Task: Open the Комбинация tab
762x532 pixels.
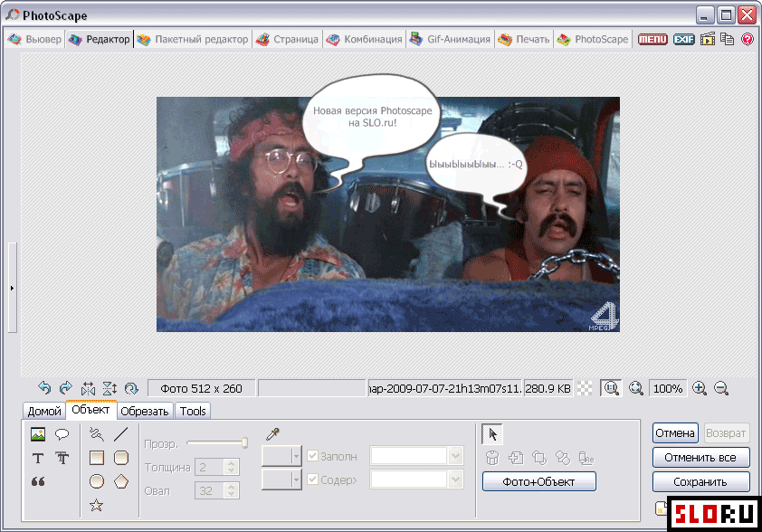Action: point(365,39)
